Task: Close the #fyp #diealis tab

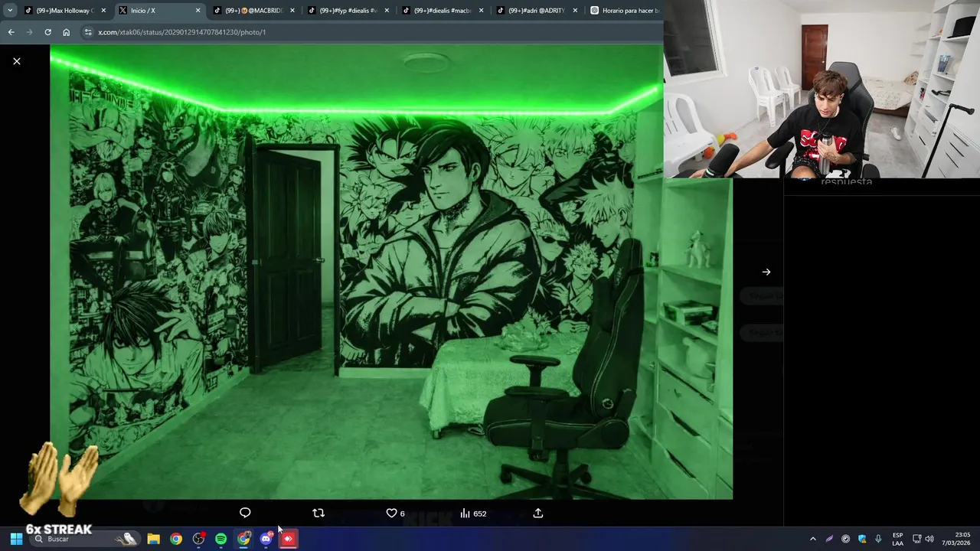Action: click(x=387, y=11)
